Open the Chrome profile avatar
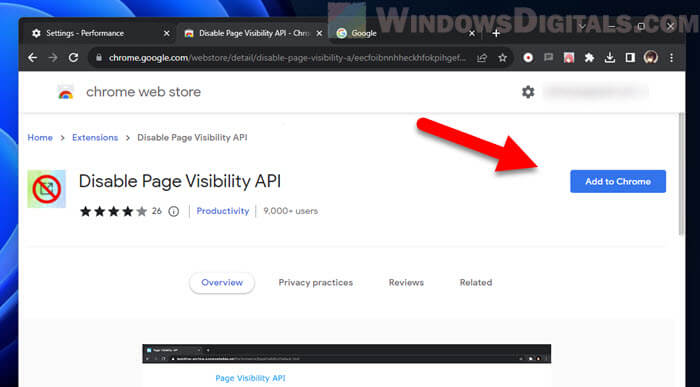700x387 pixels. click(651, 58)
